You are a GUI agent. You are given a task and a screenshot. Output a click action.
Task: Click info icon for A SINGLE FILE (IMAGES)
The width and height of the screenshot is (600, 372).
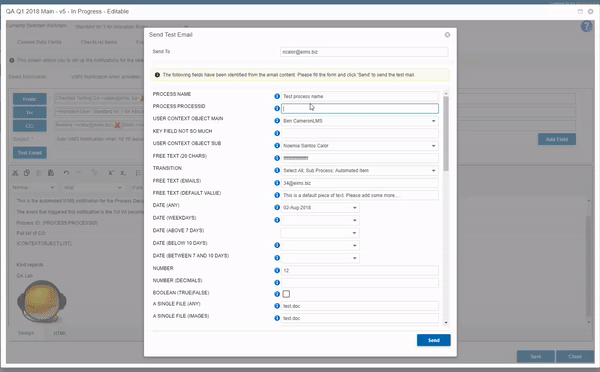click(x=277, y=318)
